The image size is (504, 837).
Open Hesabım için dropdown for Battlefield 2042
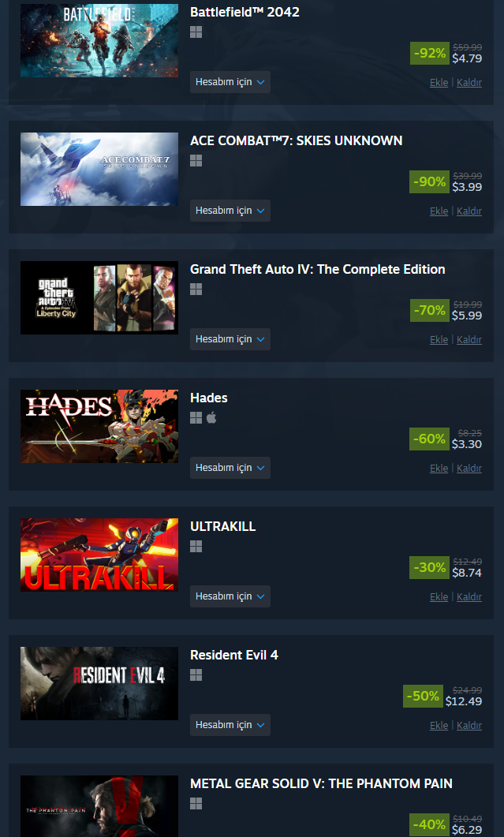230,82
